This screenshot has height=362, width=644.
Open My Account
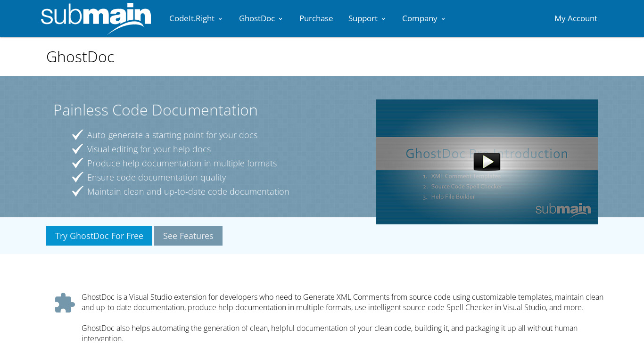click(x=576, y=18)
